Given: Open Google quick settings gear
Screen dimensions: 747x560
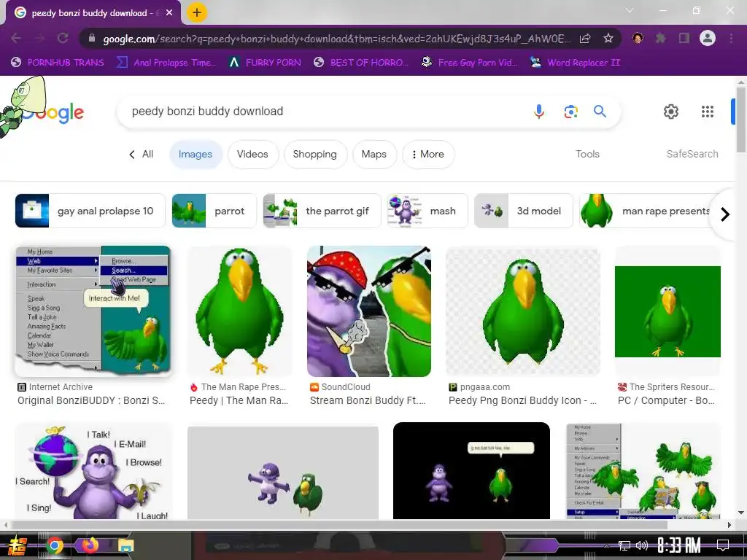Looking at the screenshot, I should [x=671, y=112].
